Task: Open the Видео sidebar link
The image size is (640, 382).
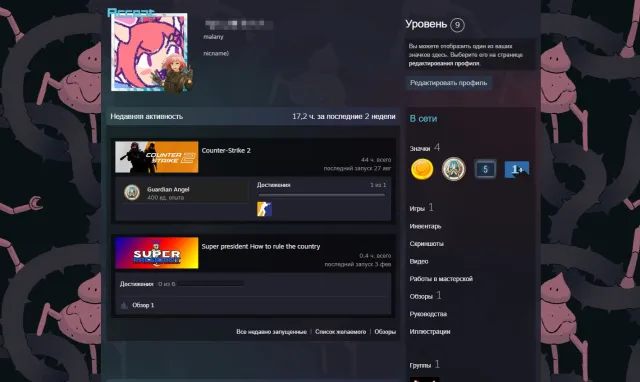Action: coord(419,261)
